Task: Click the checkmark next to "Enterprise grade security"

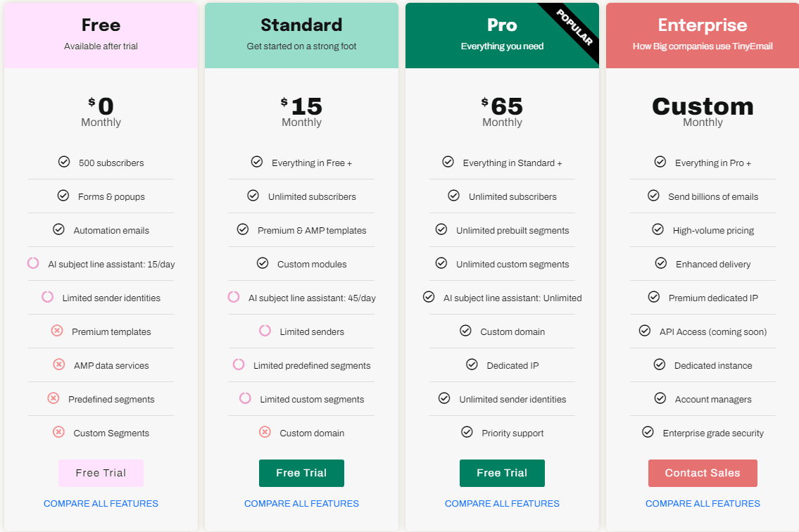Action: (648, 431)
